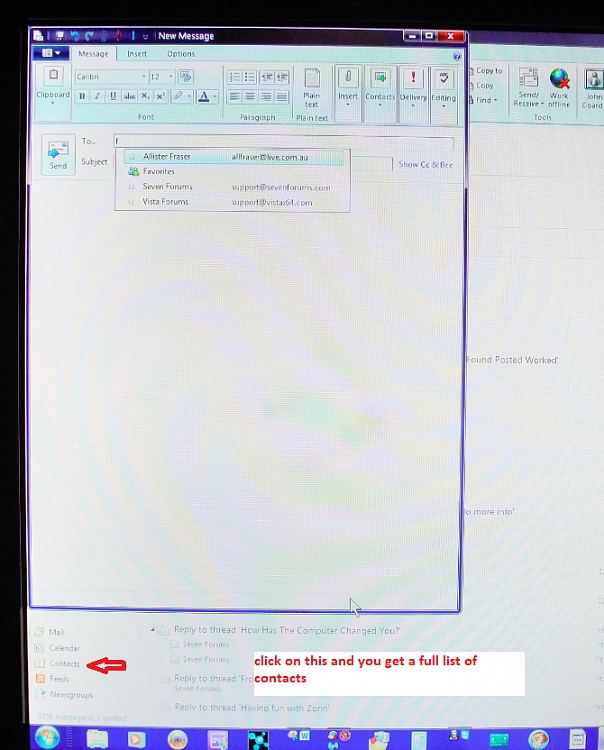Align text to the right
This screenshot has height=750, width=604.
[267, 97]
